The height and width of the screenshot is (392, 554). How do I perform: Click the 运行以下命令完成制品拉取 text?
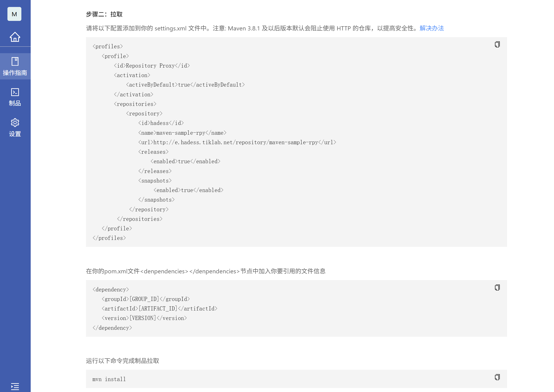pyautogui.click(x=123, y=361)
